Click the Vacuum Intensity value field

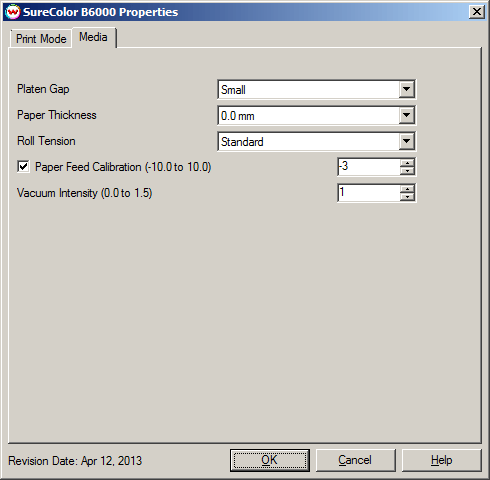369,193
